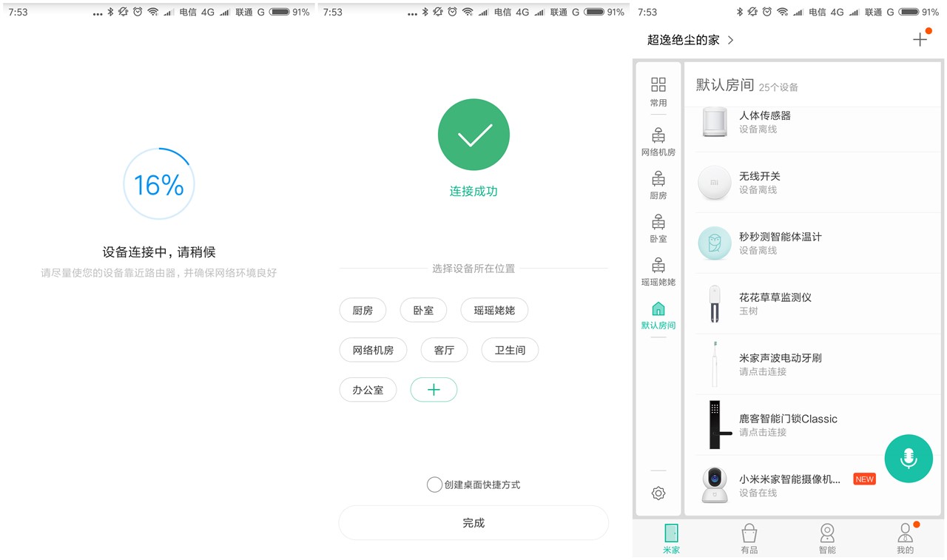Choose 客厅 location chip
The image size is (947, 560).
pos(444,350)
